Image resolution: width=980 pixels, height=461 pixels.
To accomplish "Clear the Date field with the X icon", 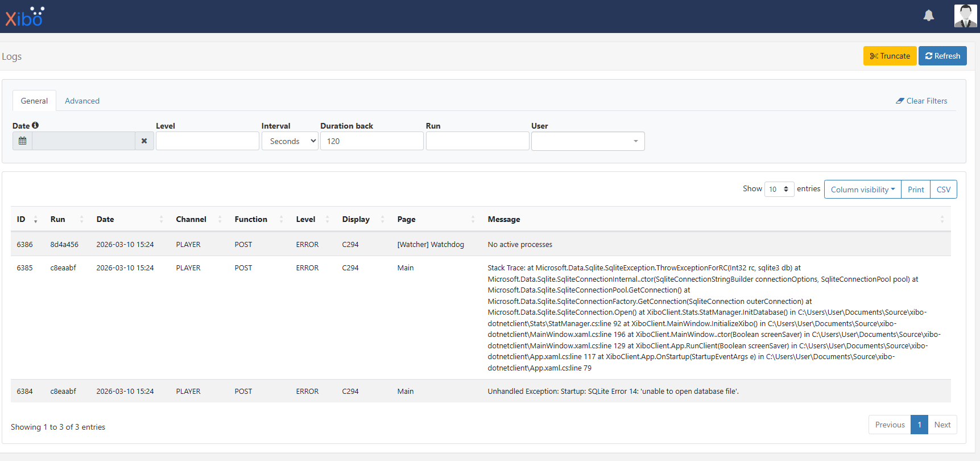I will point(144,141).
